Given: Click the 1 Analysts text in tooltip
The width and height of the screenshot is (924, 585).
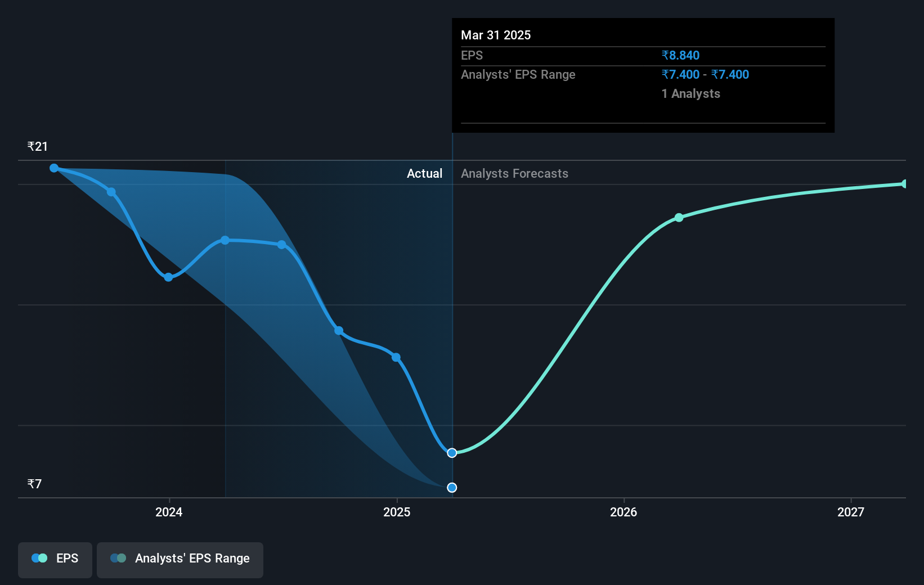Looking at the screenshot, I should (691, 94).
